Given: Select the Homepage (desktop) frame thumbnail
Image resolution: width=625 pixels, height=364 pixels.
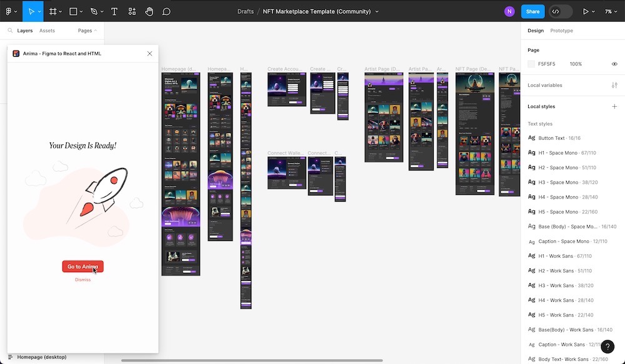Looking at the screenshot, I should pos(181,174).
